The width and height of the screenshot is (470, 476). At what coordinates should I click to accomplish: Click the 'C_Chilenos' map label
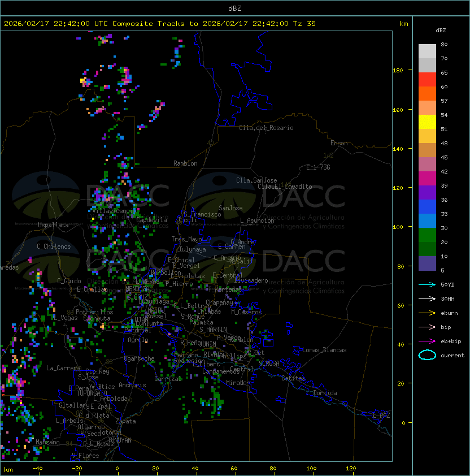tap(54, 246)
